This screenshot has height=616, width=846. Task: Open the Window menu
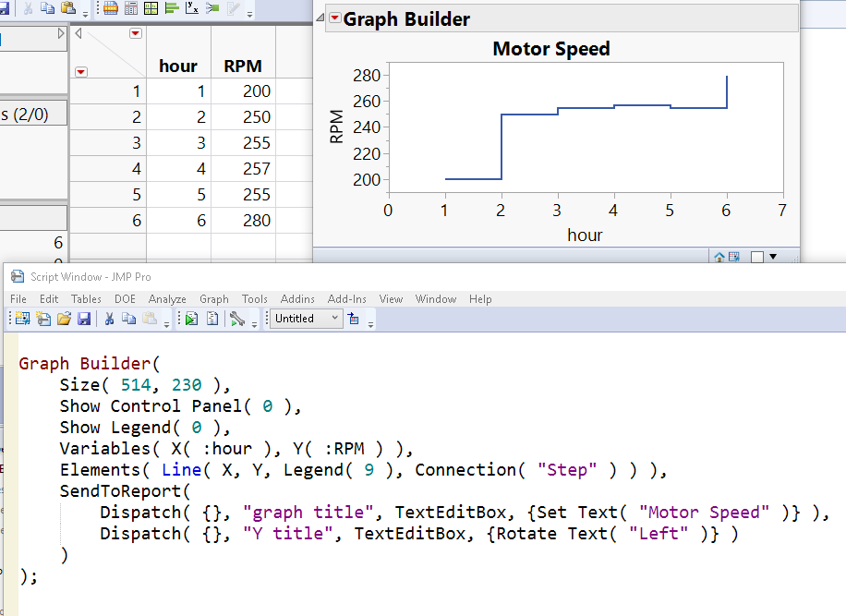436,299
